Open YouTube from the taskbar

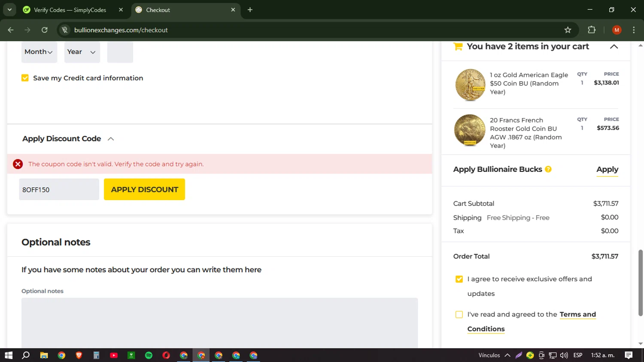[x=114, y=355]
